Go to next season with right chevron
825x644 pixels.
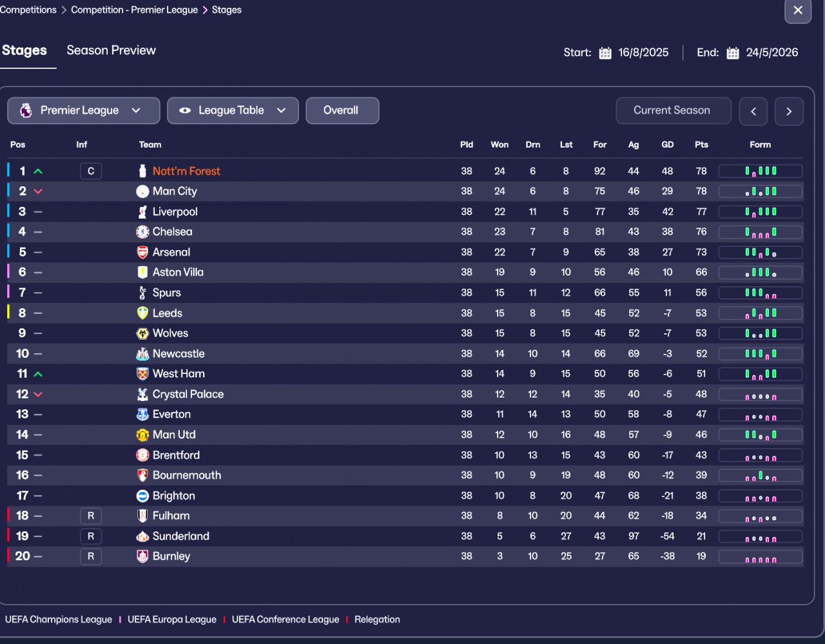(x=789, y=111)
